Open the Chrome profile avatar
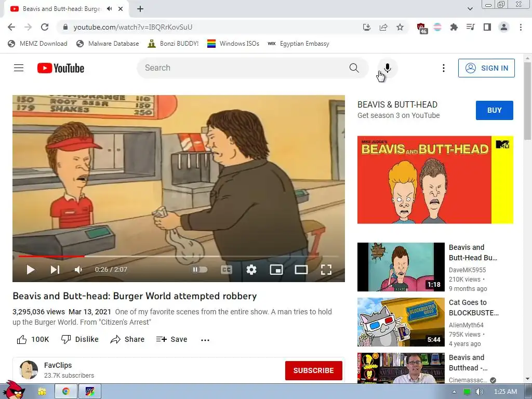Screen dimensions: 532x399 click(504, 27)
